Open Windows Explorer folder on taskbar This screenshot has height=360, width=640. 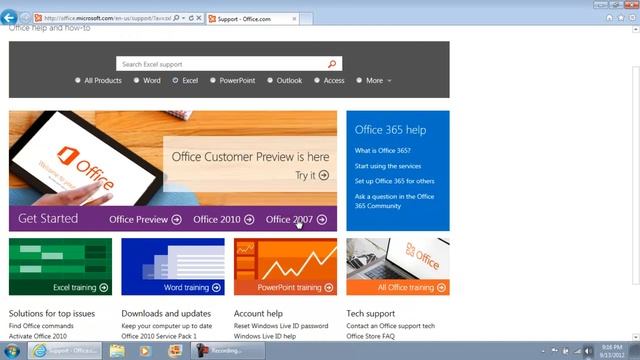click(x=117, y=351)
